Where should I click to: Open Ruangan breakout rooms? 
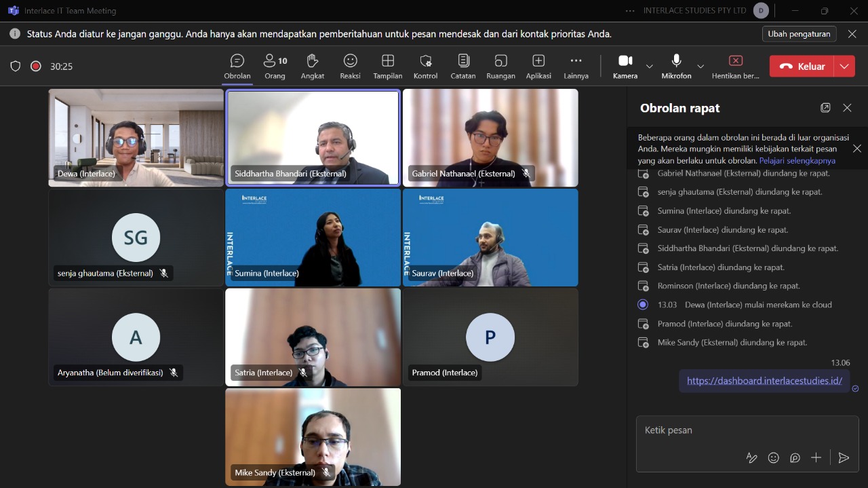coord(500,67)
